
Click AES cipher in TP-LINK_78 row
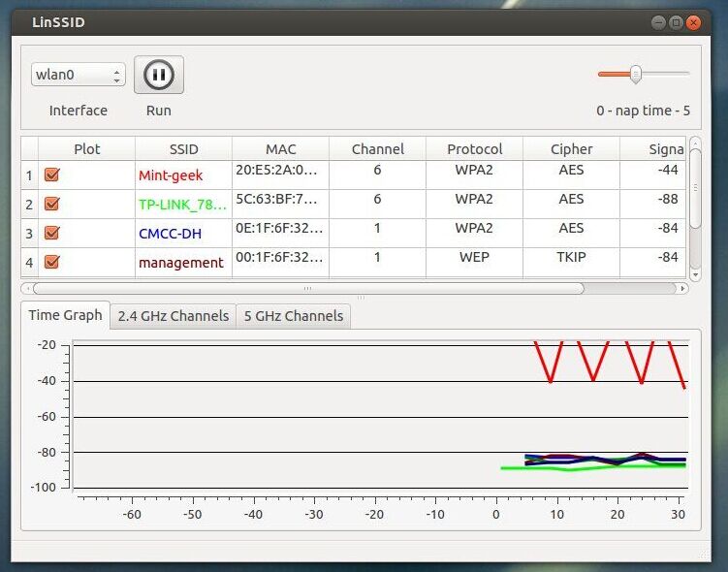coord(572,205)
